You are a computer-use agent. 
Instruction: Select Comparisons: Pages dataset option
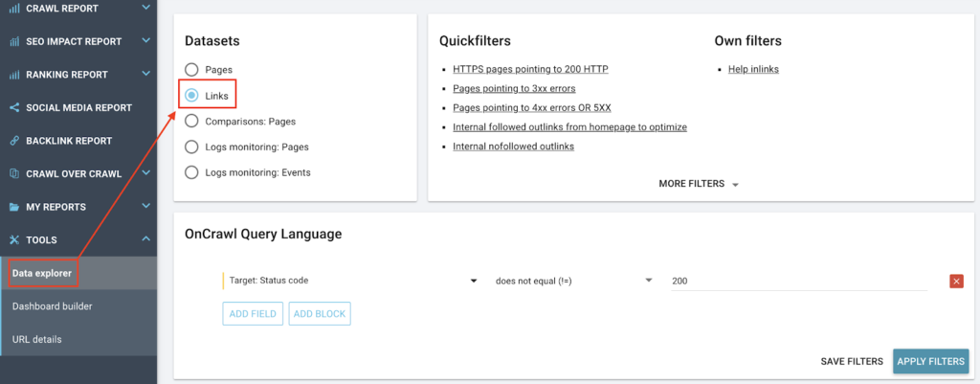tap(191, 122)
